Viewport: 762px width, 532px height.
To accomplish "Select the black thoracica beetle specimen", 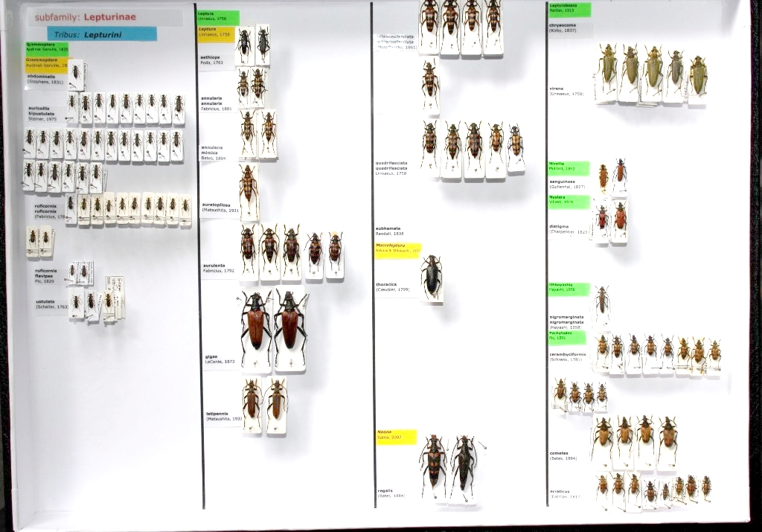I will pos(432,278).
